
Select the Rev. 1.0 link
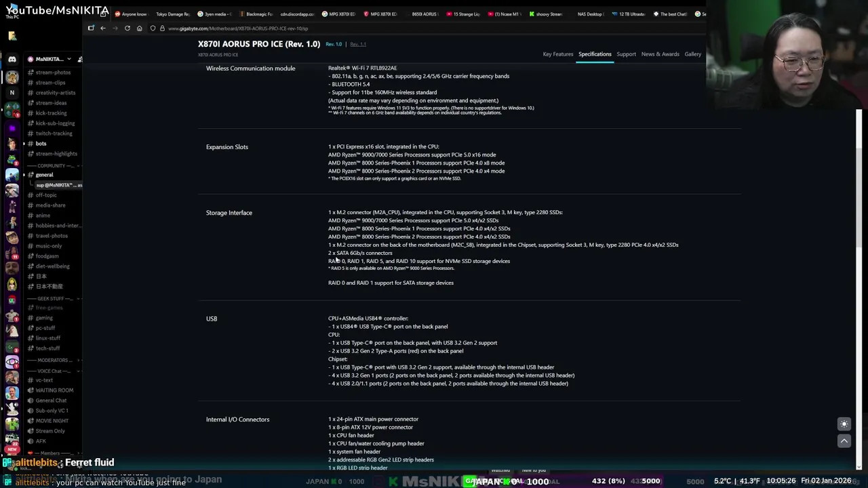click(x=334, y=44)
